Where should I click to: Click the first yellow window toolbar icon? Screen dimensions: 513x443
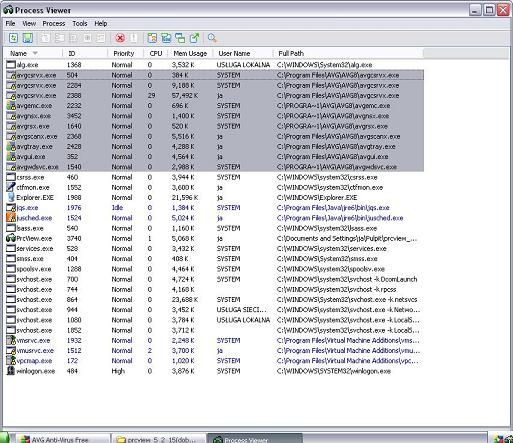tap(152, 38)
